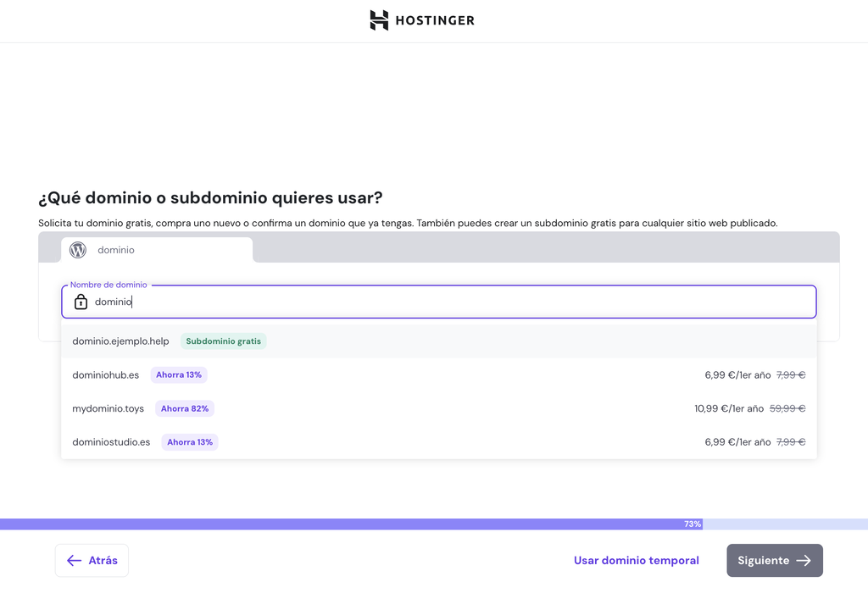Click the back arrow icon in the Atrás button
This screenshot has width=868, height=593.
[x=74, y=560]
